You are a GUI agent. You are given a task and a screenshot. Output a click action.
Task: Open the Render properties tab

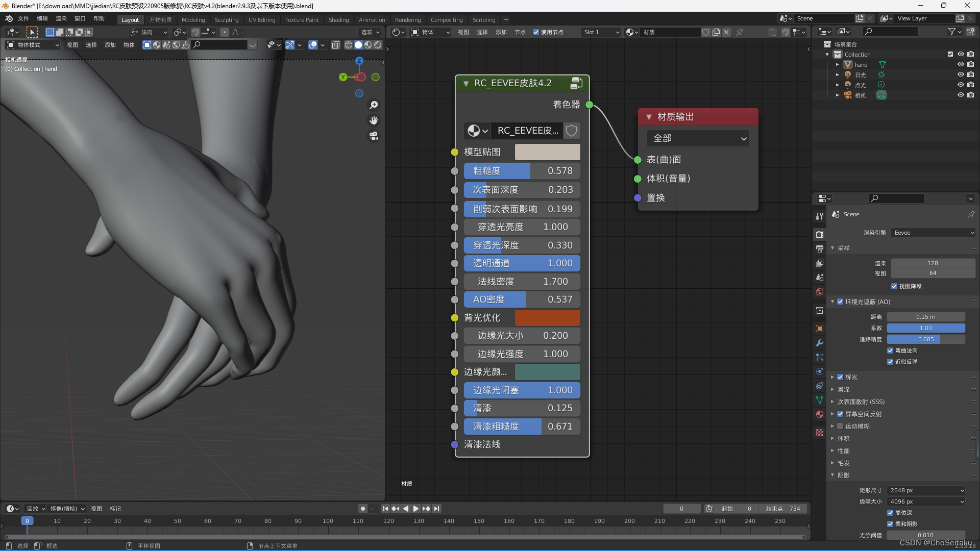pos(820,235)
